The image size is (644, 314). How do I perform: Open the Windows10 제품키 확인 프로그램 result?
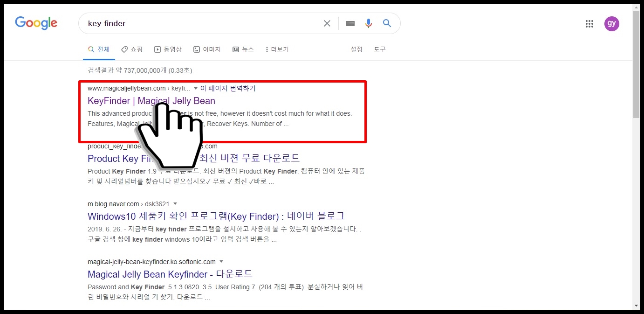216,216
